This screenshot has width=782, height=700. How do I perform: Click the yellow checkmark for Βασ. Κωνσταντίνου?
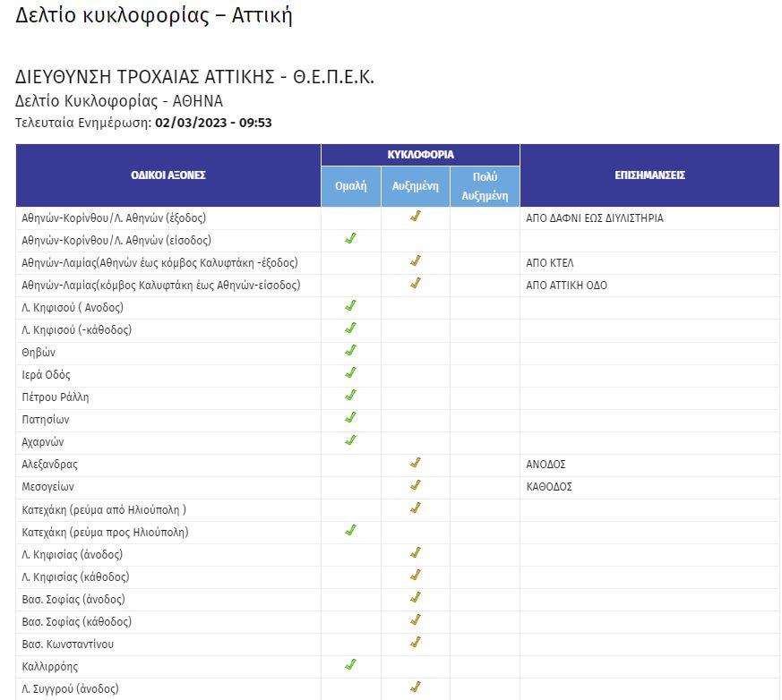[415, 643]
